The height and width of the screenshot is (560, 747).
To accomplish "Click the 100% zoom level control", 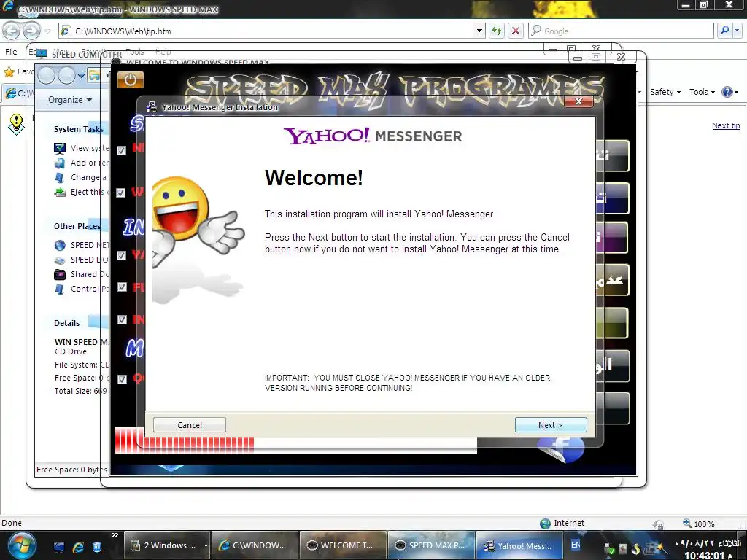I will coord(700,524).
